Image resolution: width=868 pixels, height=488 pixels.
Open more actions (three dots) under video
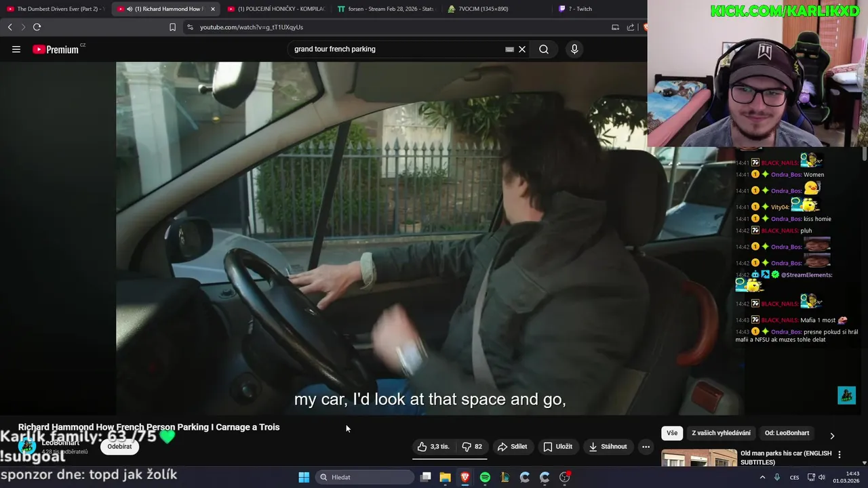646,447
